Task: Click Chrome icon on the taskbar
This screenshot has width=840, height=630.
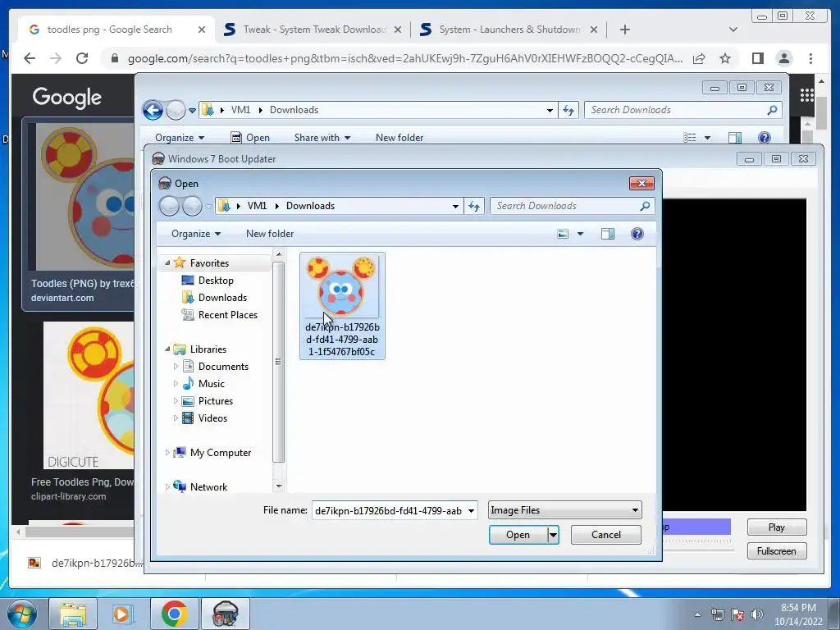Action: pyautogui.click(x=174, y=614)
